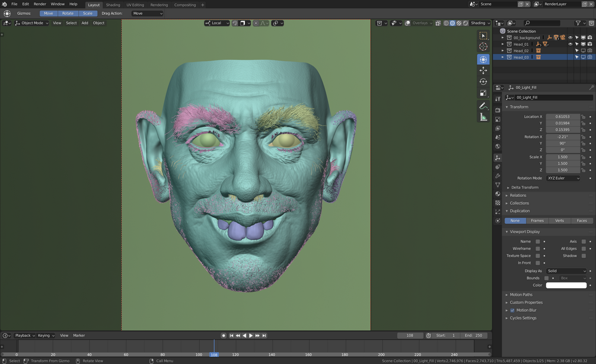Pin the properties editor context
The height and width of the screenshot is (364, 596).
(591, 87)
